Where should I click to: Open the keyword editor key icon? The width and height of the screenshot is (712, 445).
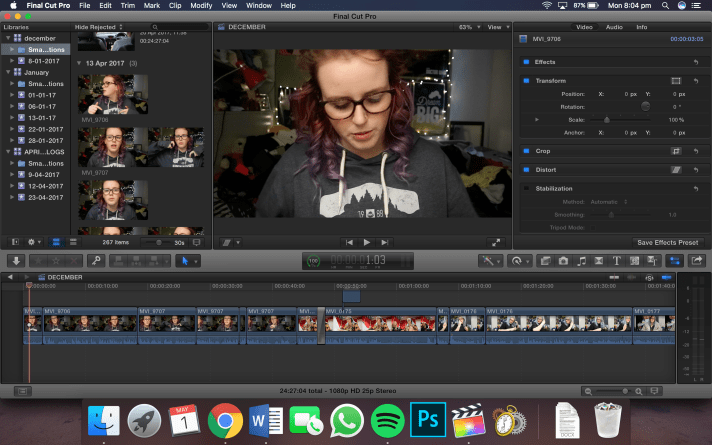coord(98,260)
